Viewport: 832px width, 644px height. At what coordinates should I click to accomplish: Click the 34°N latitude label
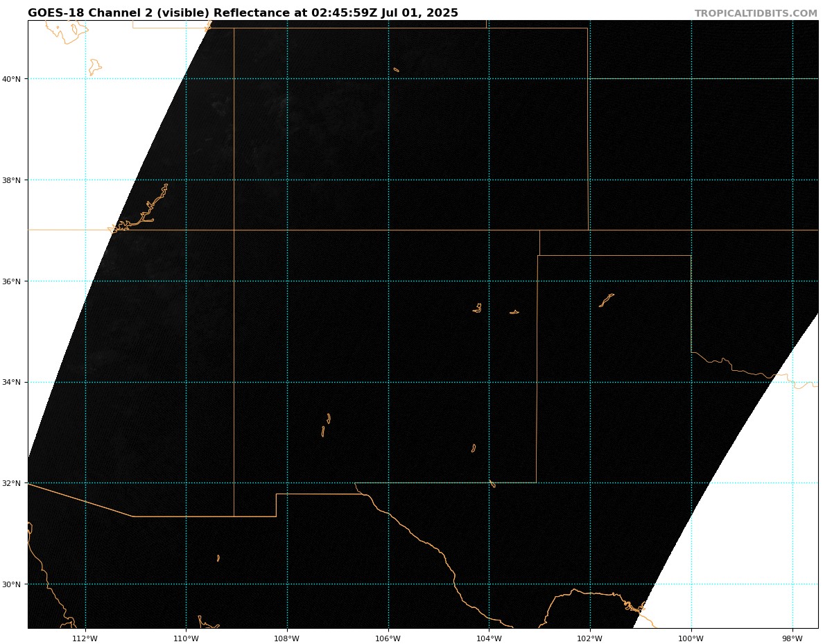(x=11, y=382)
